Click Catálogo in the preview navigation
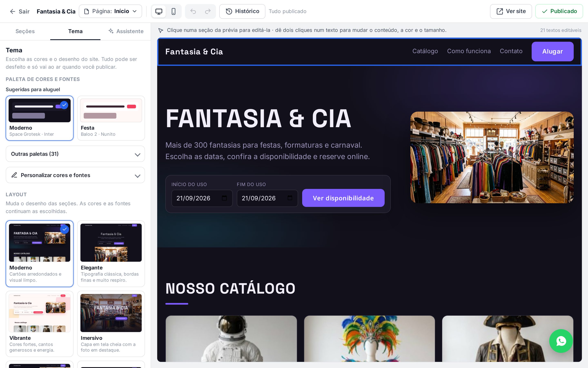Screen dimensions: 588x368 [x=425, y=51]
